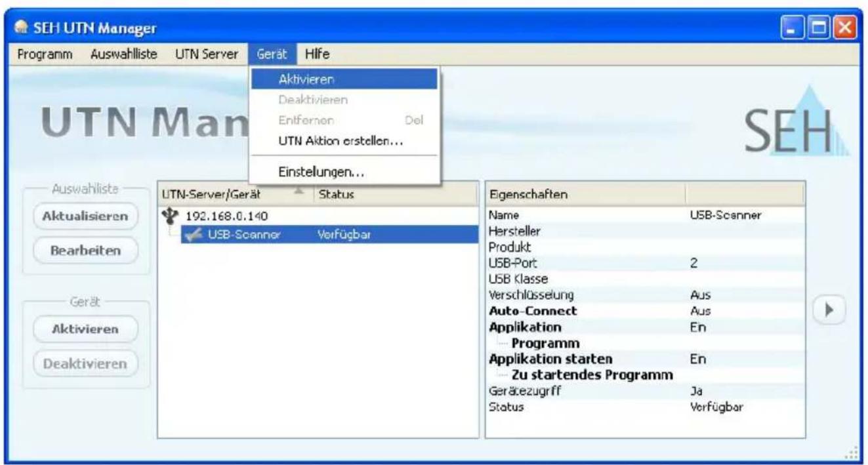Click the Status column header
The width and height of the screenshot is (868, 465).
coord(395,195)
